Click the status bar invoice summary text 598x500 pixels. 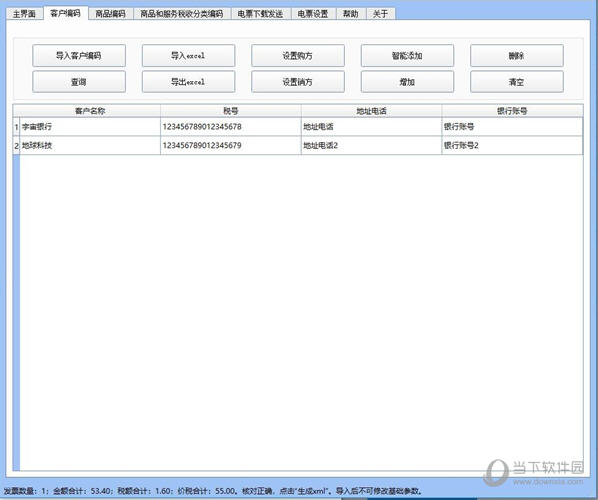(213, 491)
